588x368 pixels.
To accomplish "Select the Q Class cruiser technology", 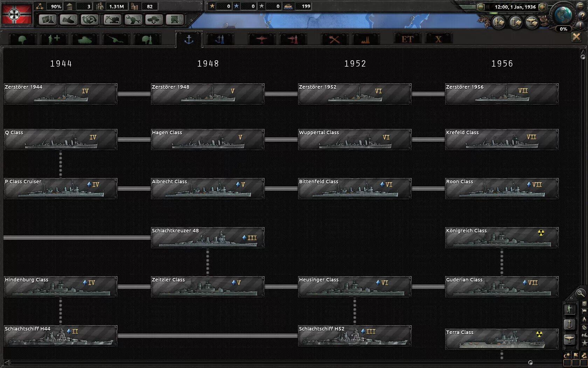I will (x=61, y=139).
